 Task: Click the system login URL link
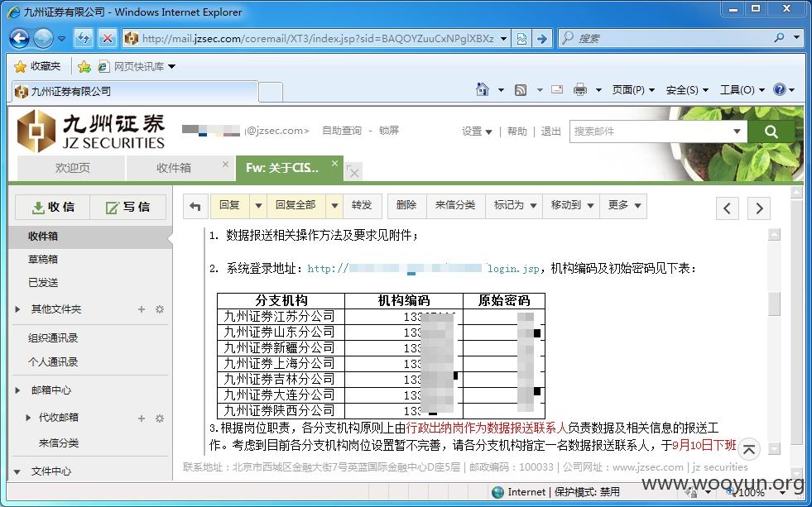pos(424,269)
